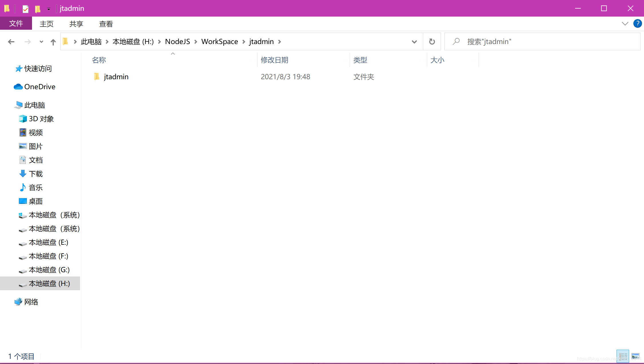
Task: Switch to the 共享 ribbon tab
Action: click(x=76, y=23)
